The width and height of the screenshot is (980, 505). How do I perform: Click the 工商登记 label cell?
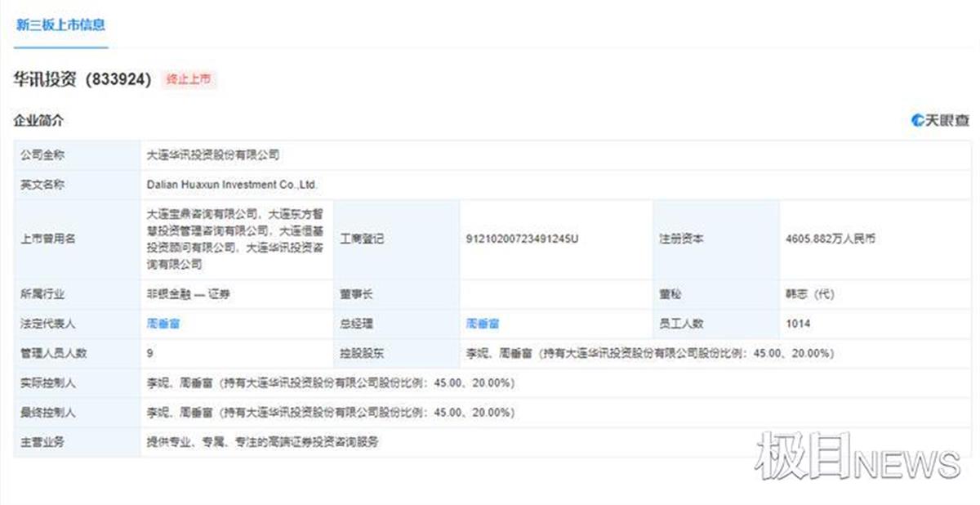click(396, 239)
